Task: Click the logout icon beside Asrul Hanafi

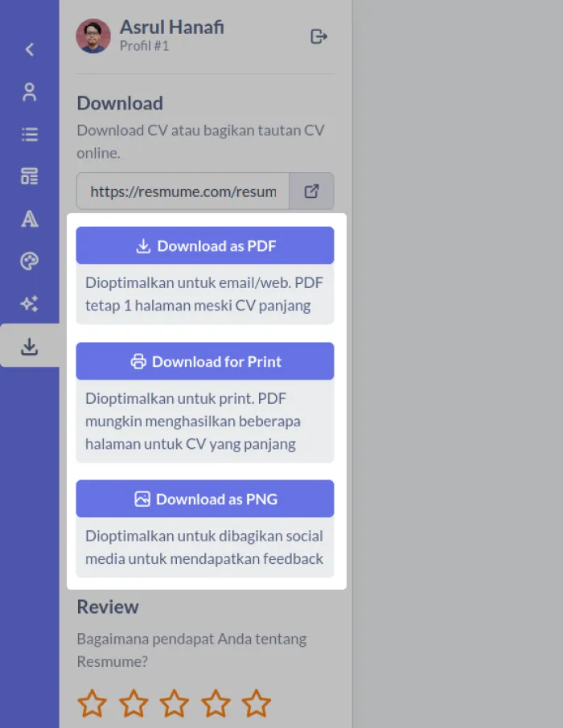Action: pos(318,36)
